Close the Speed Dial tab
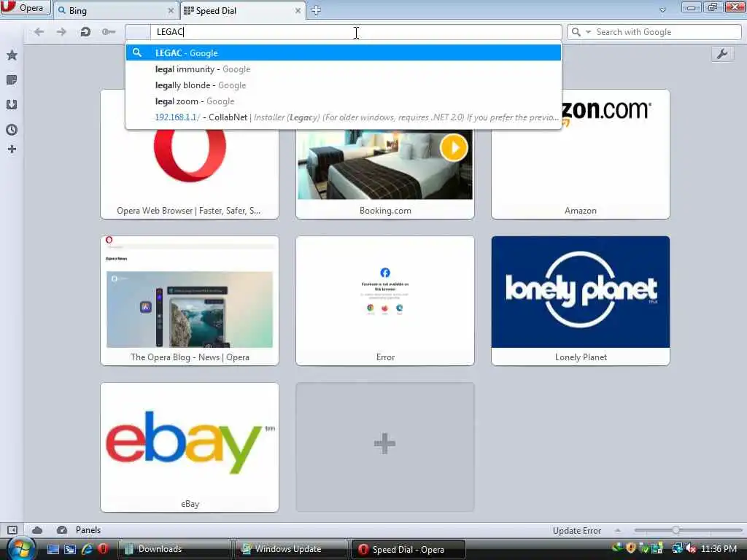This screenshot has width=747, height=560. [298, 10]
